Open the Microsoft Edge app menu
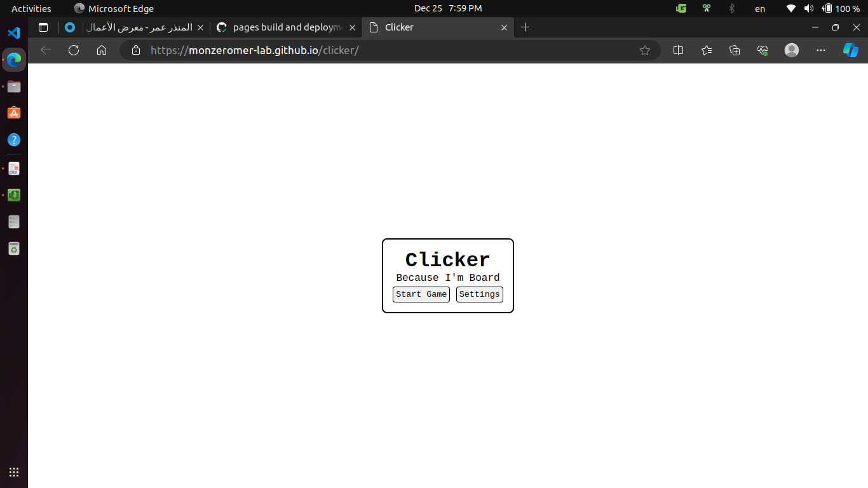 (114, 8)
